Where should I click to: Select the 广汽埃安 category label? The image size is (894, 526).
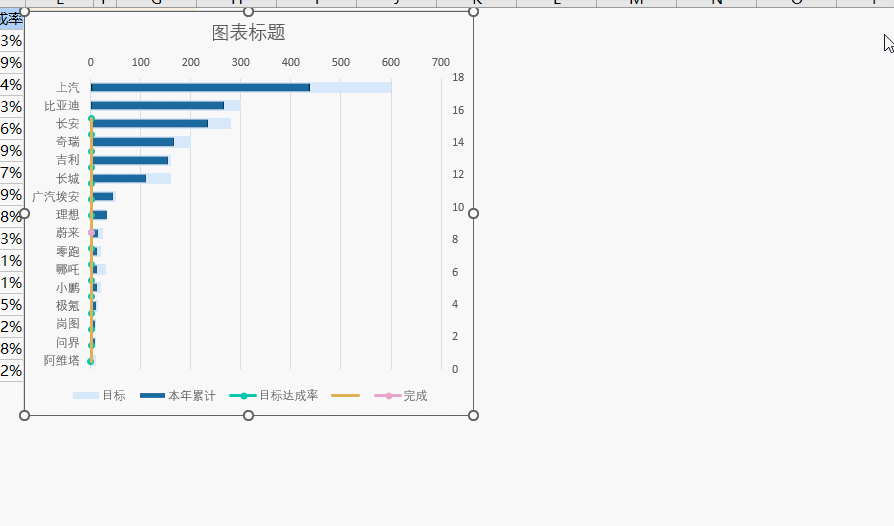coord(56,197)
